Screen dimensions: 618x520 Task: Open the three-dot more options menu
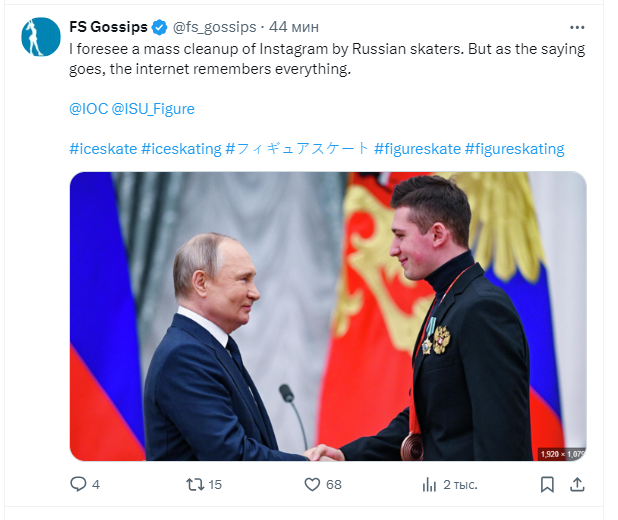coord(576,26)
